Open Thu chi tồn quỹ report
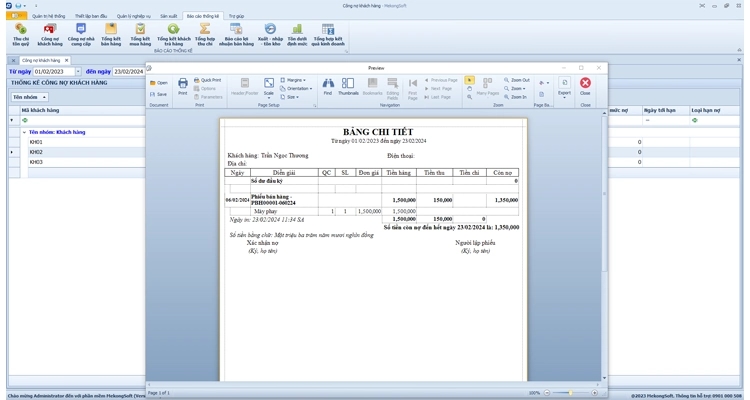Image resolution: width=750 pixels, height=400 pixels. [x=20, y=35]
